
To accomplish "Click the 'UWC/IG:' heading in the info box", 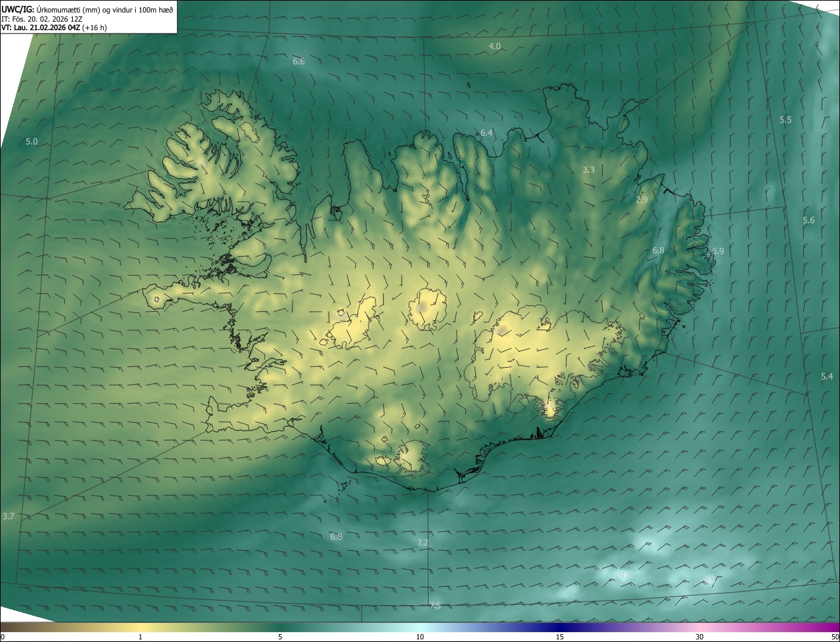I will (18, 9).
